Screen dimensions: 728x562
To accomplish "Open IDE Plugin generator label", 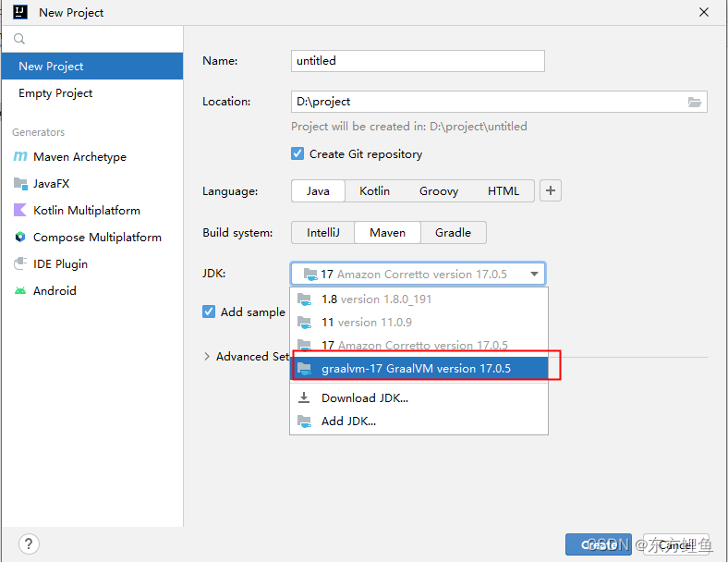I will click(x=60, y=263).
